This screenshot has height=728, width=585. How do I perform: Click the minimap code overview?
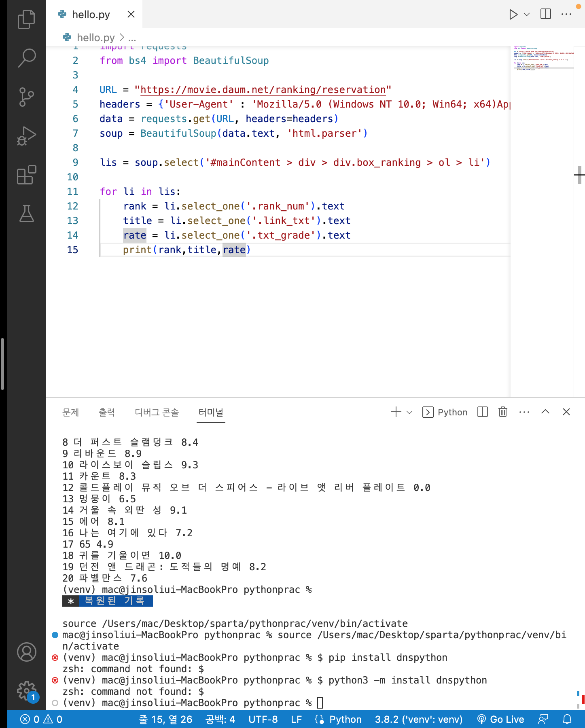(542, 59)
